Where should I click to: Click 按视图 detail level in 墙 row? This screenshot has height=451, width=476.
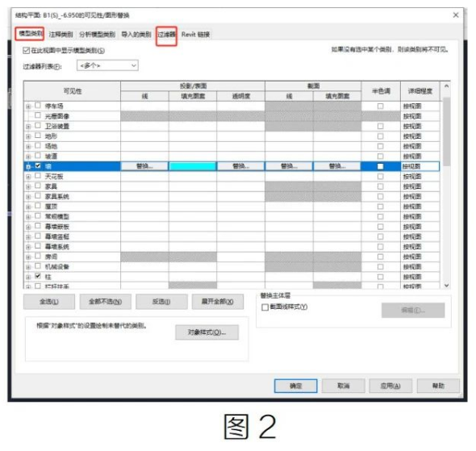(x=420, y=166)
